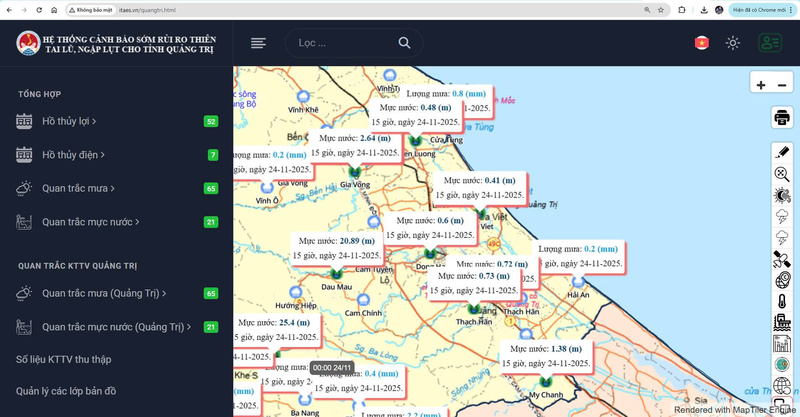The image size is (800, 417).
Task: Click the map print icon
Action: (x=782, y=118)
